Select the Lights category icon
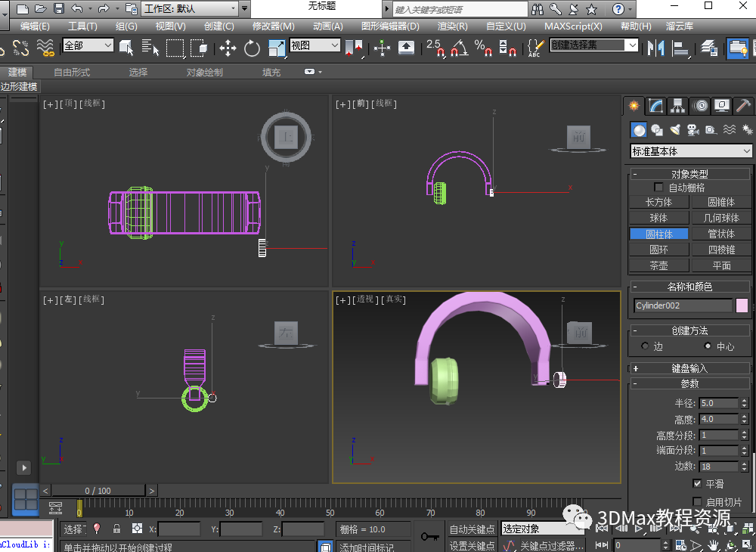The height and width of the screenshot is (552, 756). [x=675, y=130]
